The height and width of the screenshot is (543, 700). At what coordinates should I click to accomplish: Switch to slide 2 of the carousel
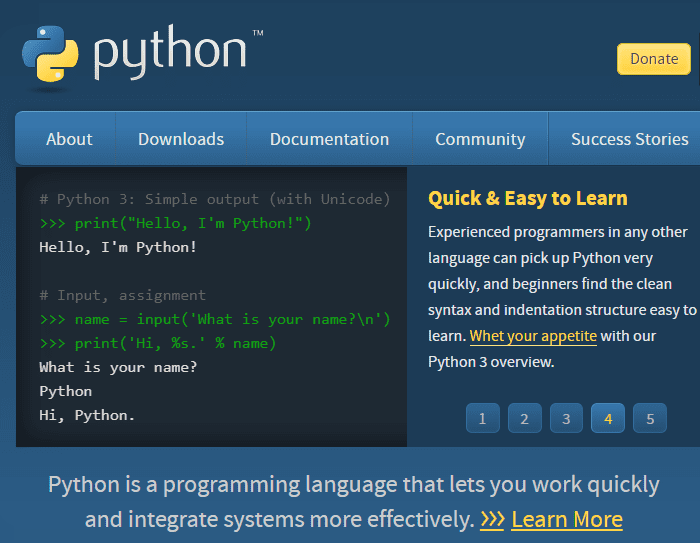pos(525,418)
